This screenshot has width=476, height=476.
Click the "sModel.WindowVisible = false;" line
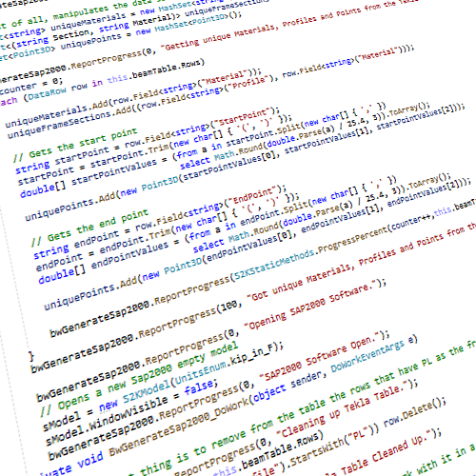(130, 413)
